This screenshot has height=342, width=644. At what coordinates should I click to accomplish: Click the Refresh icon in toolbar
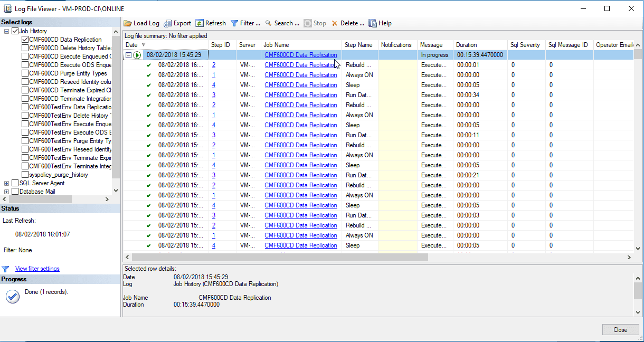point(200,23)
